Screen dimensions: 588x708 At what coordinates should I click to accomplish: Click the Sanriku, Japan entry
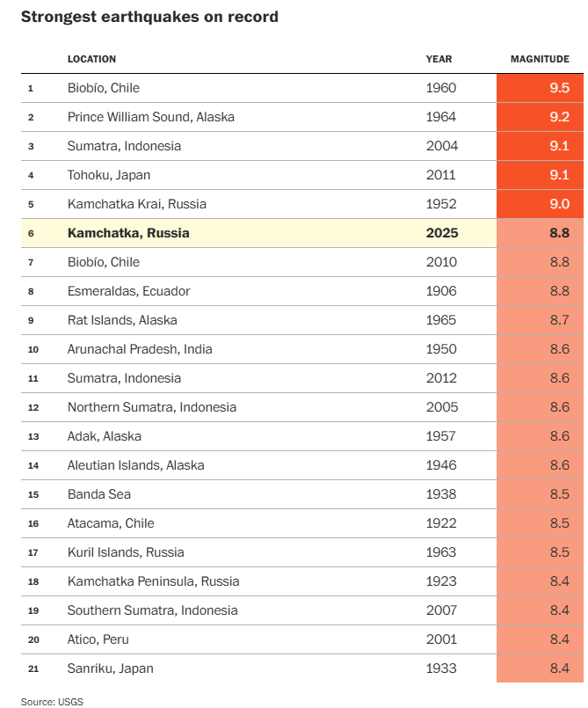110,668
